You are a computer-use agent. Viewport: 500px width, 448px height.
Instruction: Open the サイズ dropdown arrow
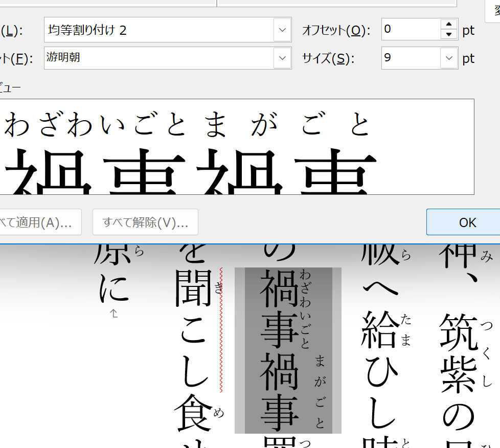pyautogui.click(x=448, y=58)
